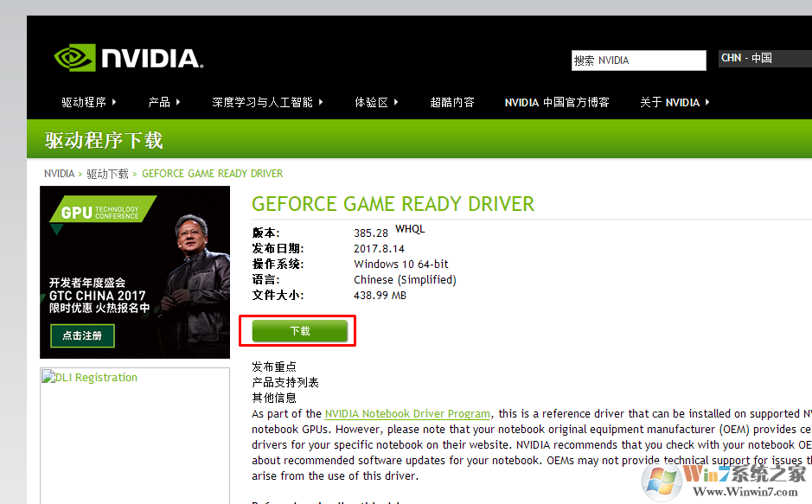Screen dimensions: 812x504
Task: Click the version number 385.28
Action: pos(371,233)
